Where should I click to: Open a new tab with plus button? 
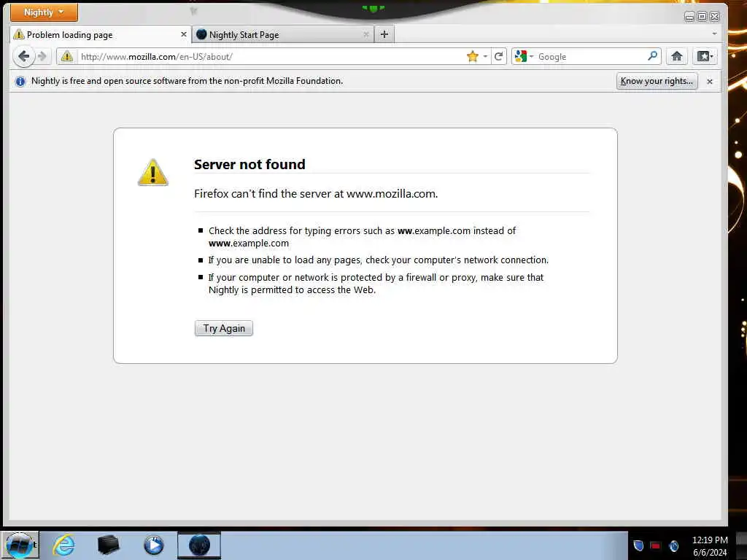click(x=384, y=34)
